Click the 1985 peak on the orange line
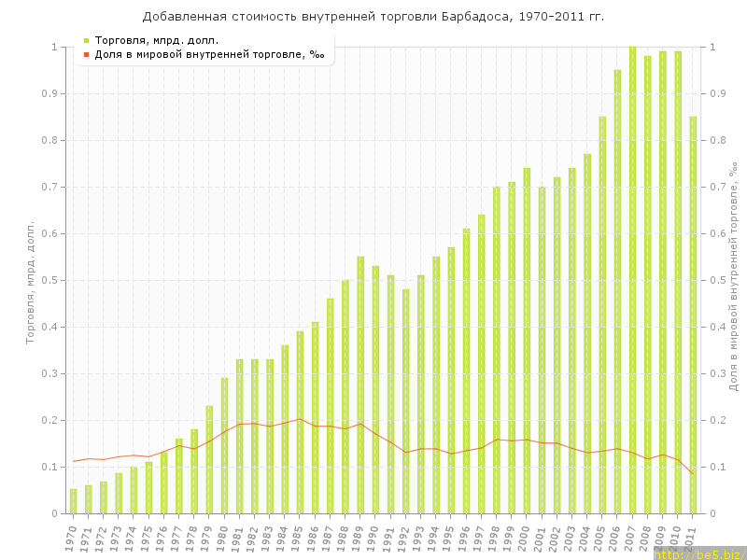747x560 pixels. (x=300, y=419)
